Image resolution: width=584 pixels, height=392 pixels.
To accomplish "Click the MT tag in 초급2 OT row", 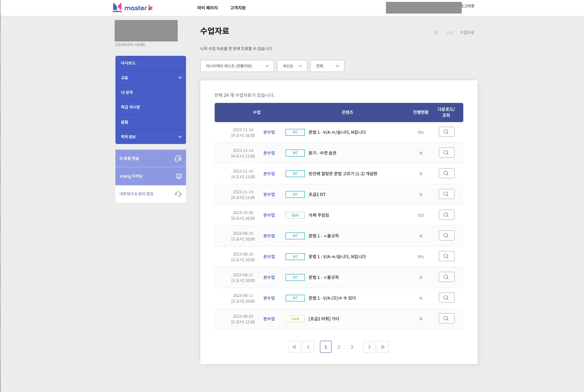I will click(295, 194).
